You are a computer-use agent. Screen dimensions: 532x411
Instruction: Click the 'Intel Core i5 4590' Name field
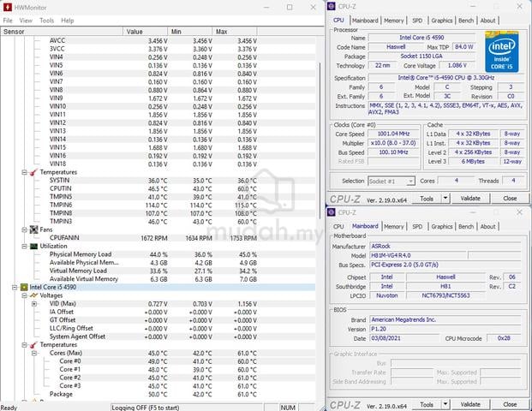(421, 38)
